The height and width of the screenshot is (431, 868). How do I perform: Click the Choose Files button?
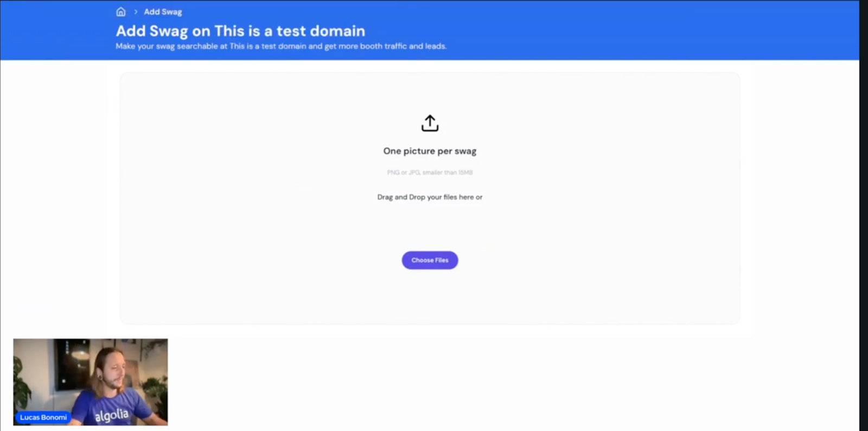(x=430, y=260)
